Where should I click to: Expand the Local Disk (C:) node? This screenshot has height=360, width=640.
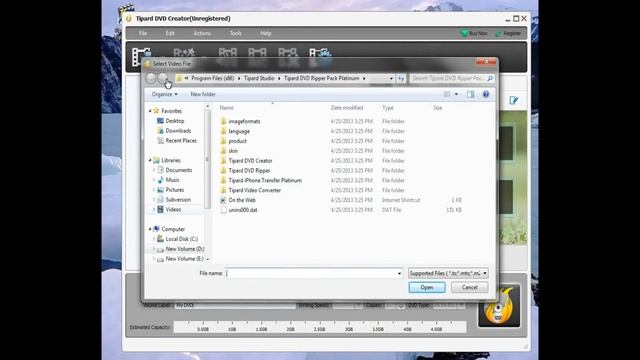(154, 239)
